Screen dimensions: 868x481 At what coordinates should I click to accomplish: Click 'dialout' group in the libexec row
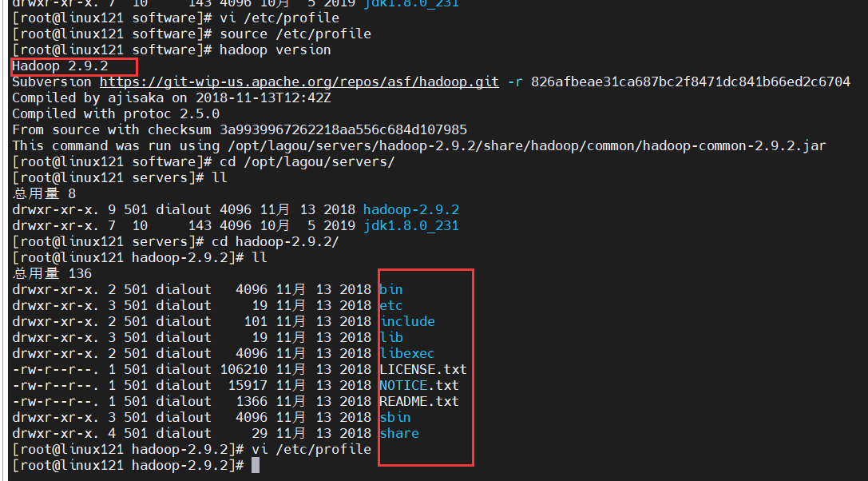tap(183, 353)
